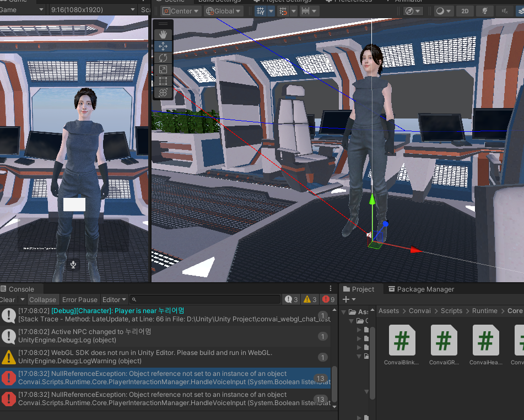Toggle Collapse in Console

(x=42, y=300)
